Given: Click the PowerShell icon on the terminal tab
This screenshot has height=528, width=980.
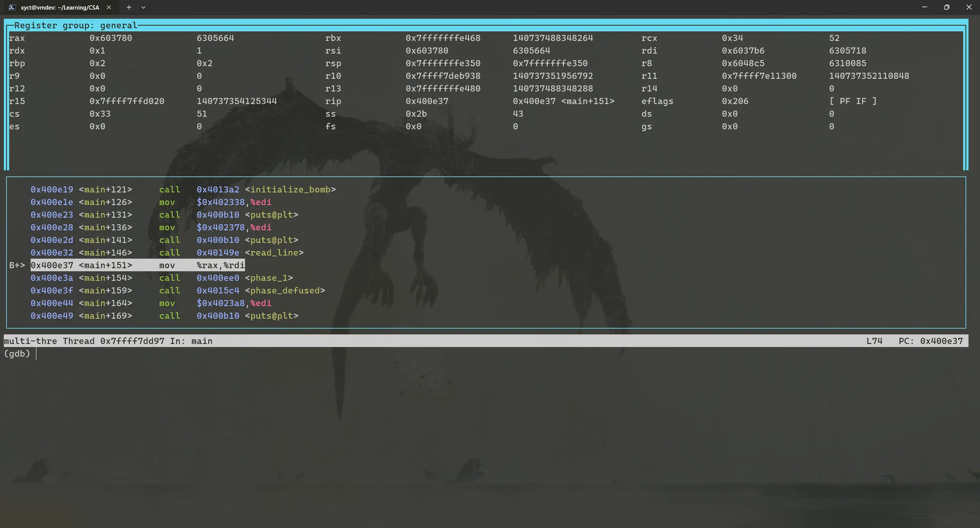Looking at the screenshot, I should 12,7.
